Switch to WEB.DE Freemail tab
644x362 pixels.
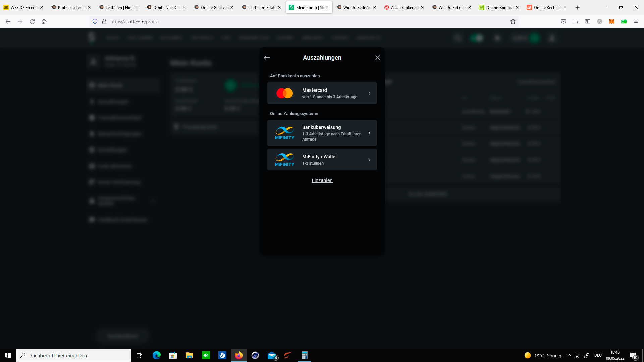(23, 7)
